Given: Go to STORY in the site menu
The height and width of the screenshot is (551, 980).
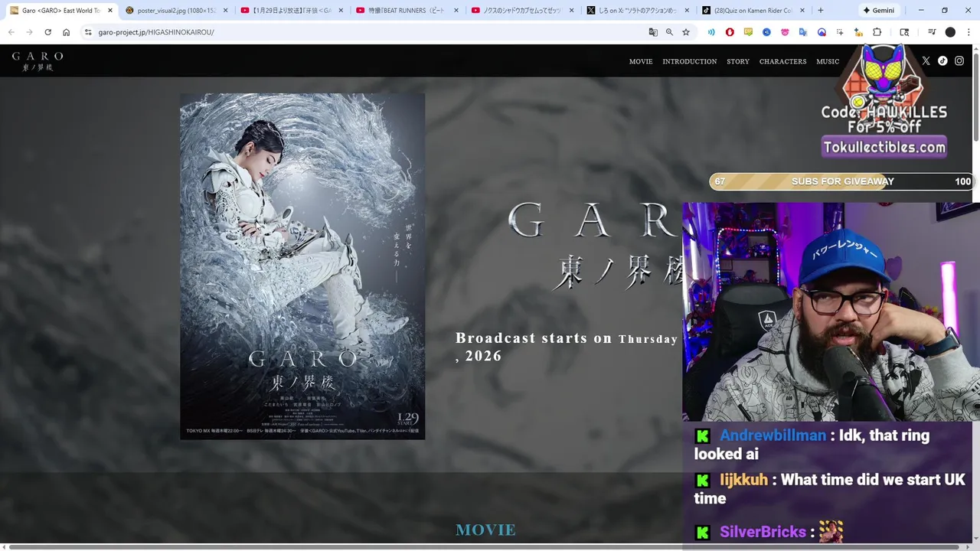Looking at the screenshot, I should pos(738,61).
